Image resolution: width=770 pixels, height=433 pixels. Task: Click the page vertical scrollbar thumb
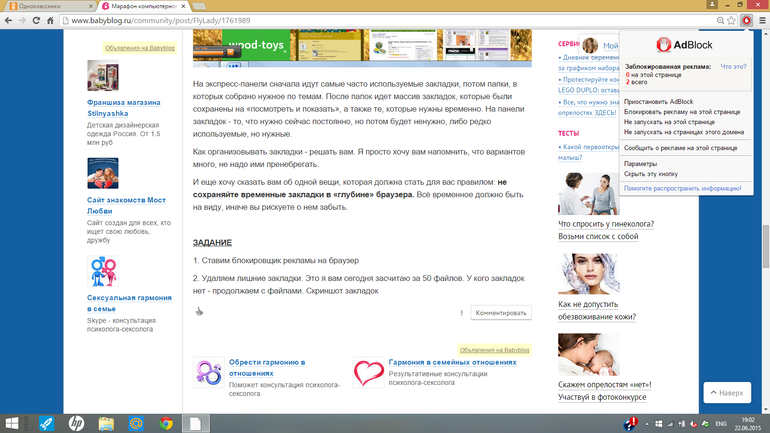[x=766, y=246]
